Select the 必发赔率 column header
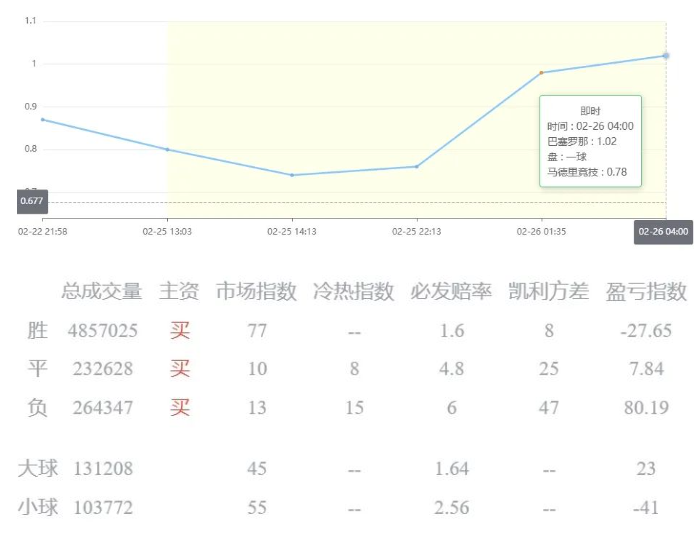The height and width of the screenshot is (533, 698). coord(451,292)
